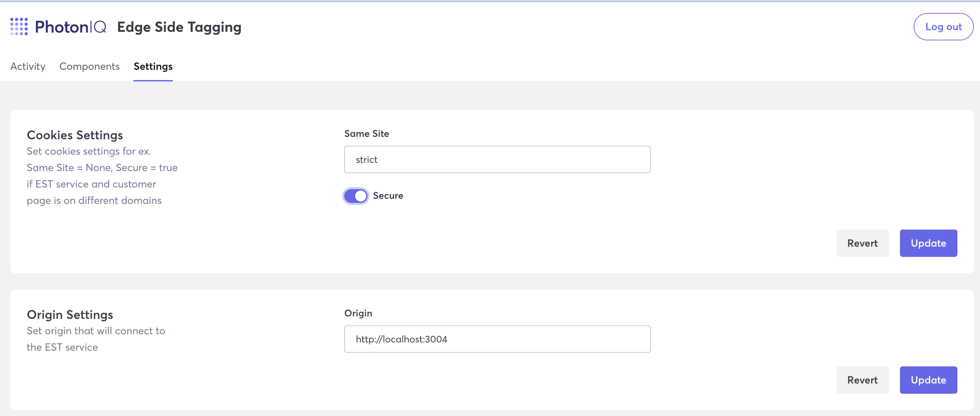Click Revert in Origin Settings
The image size is (980, 416).
tap(862, 380)
